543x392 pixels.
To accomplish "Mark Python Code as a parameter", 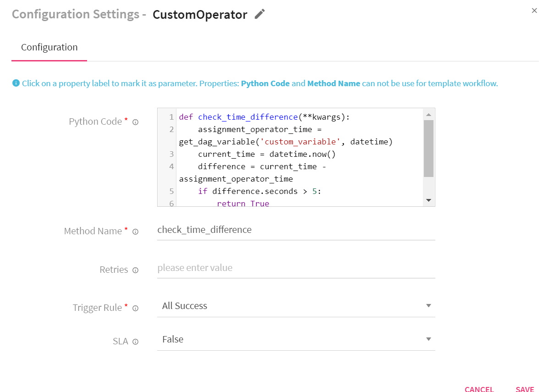I will coord(96,121).
